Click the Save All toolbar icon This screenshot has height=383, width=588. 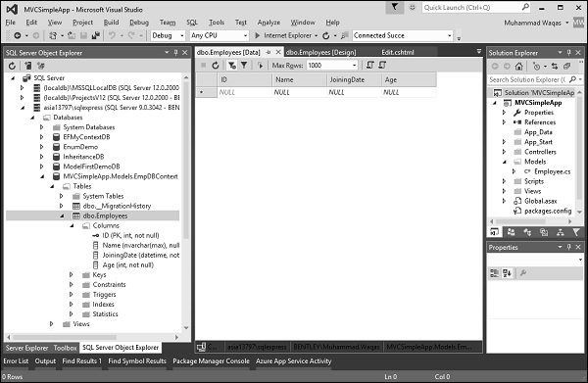coord(96,35)
